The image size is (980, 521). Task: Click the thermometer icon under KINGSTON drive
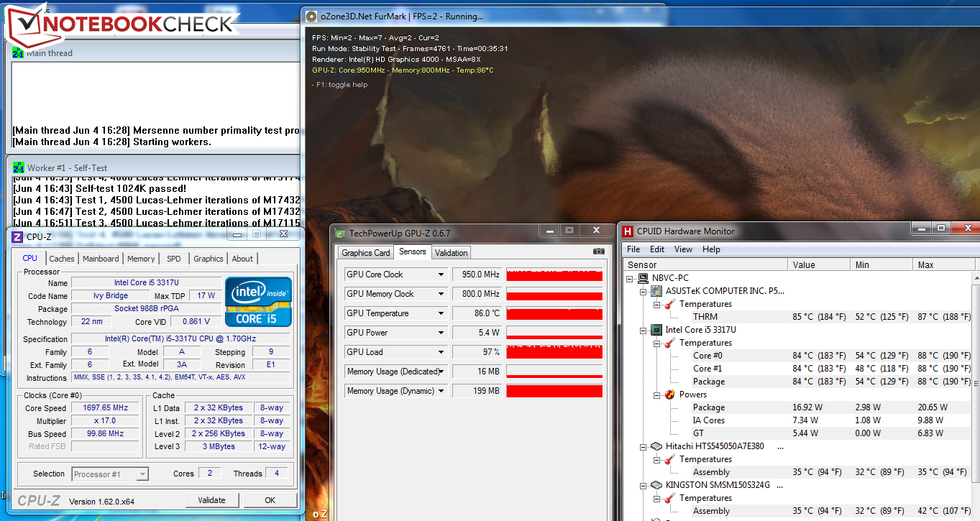tap(669, 498)
